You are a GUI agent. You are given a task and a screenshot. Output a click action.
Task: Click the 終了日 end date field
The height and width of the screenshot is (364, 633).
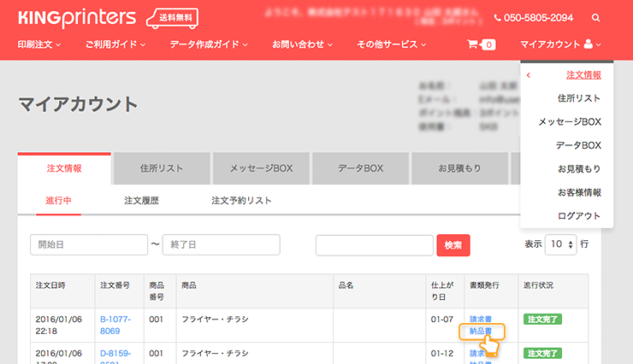[221, 245]
